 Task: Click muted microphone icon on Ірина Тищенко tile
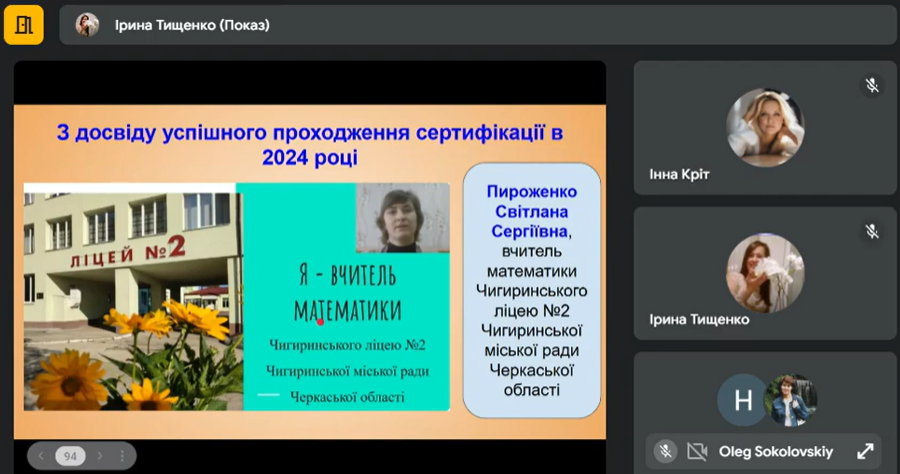pyautogui.click(x=872, y=231)
